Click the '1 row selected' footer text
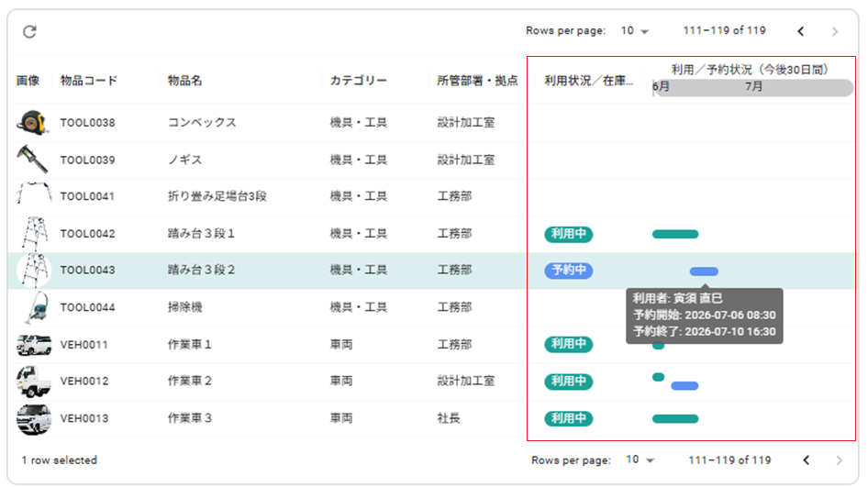 60,459
